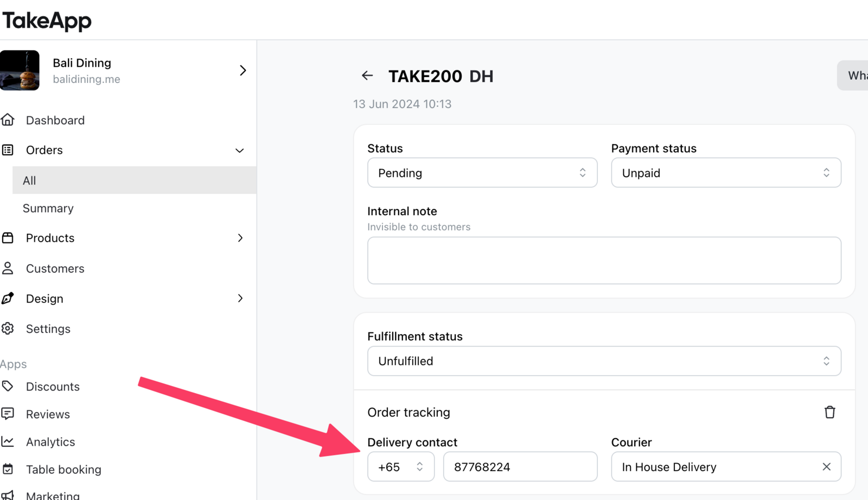Image resolution: width=868 pixels, height=500 pixels.
Task: Open the Payment status Unpaid dropdown
Action: pyautogui.click(x=726, y=172)
